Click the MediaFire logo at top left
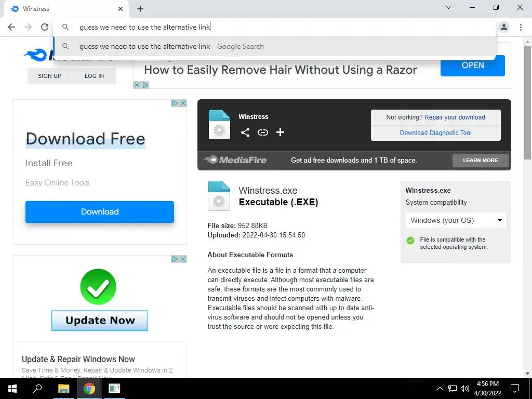 pos(38,55)
